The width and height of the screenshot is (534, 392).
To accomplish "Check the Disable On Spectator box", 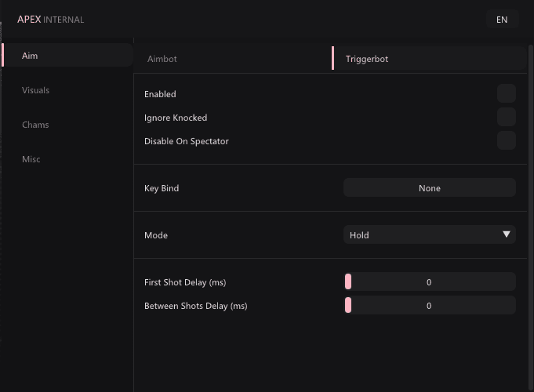I will click(x=506, y=140).
